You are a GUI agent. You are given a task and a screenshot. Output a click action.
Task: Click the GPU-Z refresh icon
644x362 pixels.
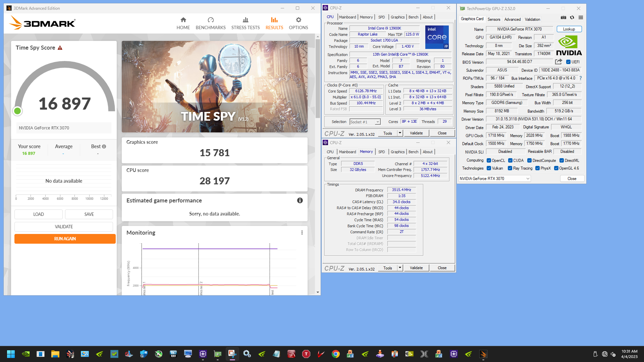(572, 17)
